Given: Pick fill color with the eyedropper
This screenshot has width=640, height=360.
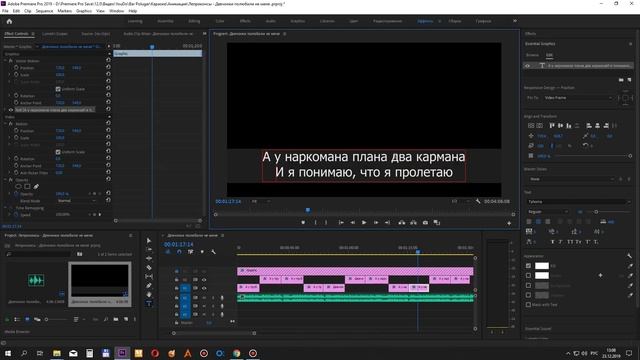Looking at the screenshot, I should point(630,266).
